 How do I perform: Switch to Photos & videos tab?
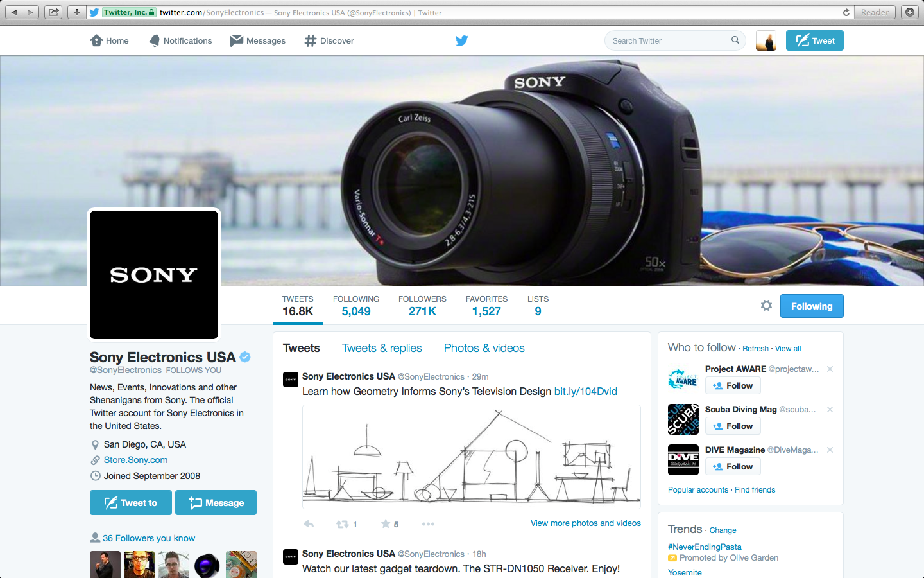coord(484,348)
